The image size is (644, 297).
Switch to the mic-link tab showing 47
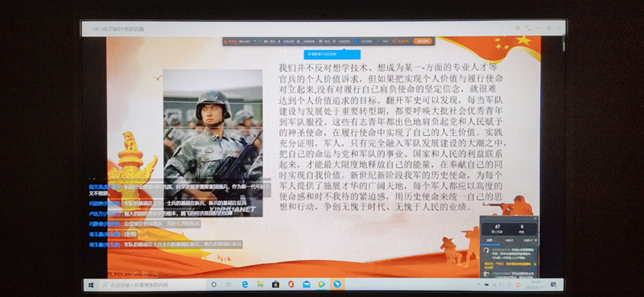pyautogui.click(x=528, y=241)
